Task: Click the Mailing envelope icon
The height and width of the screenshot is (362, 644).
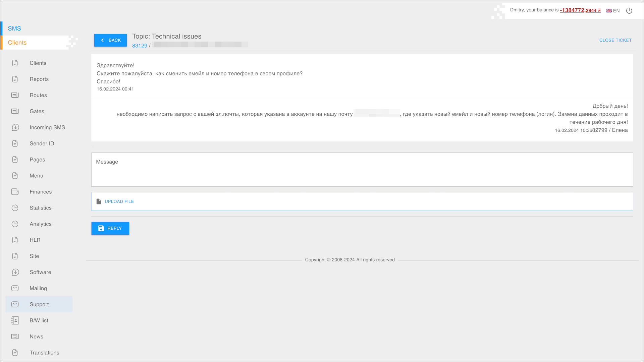Action: coord(15,288)
